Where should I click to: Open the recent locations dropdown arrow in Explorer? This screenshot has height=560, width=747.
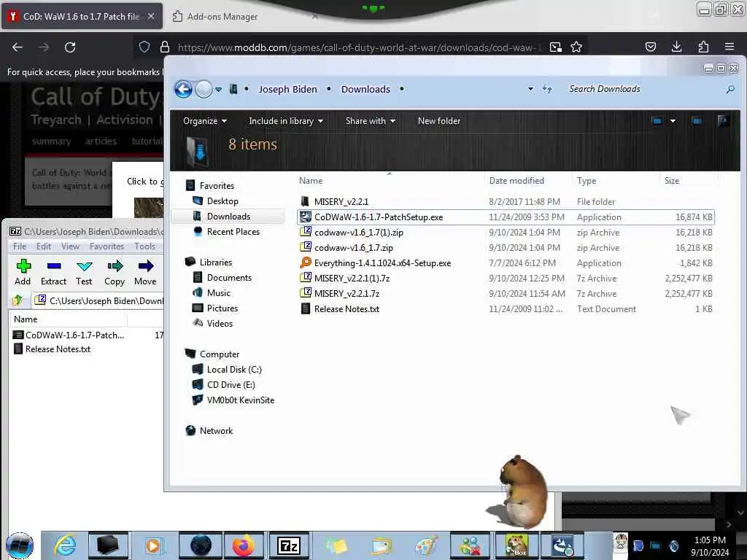coord(218,90)
